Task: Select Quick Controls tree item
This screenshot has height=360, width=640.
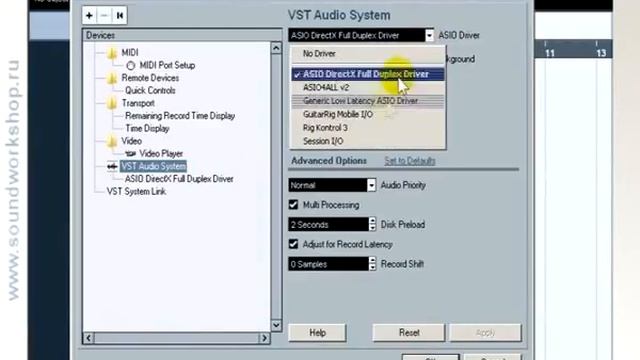Action: (150, 91)
